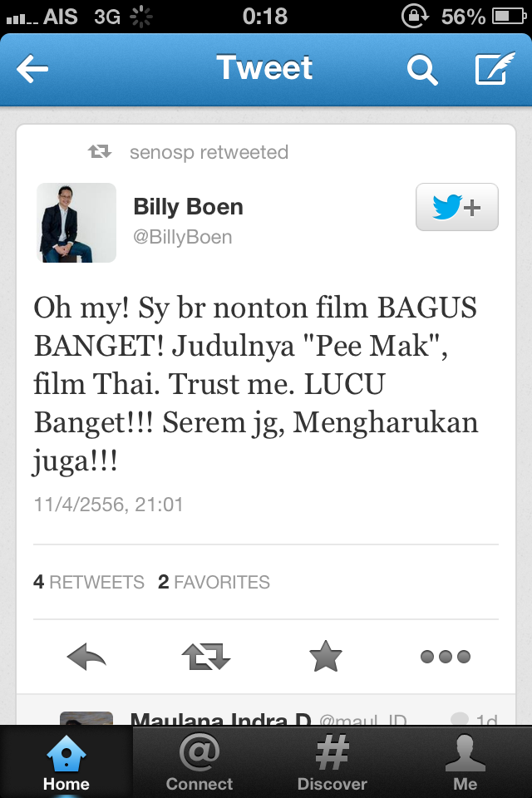Viewport: 532px width, 798px height.
Task: Tap the Billy Boen display name
Action: 189,207
